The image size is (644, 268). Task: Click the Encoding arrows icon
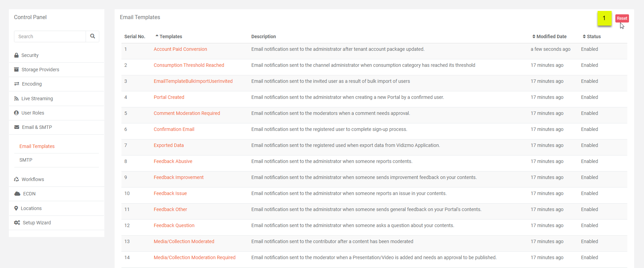[x=17, y=84]
